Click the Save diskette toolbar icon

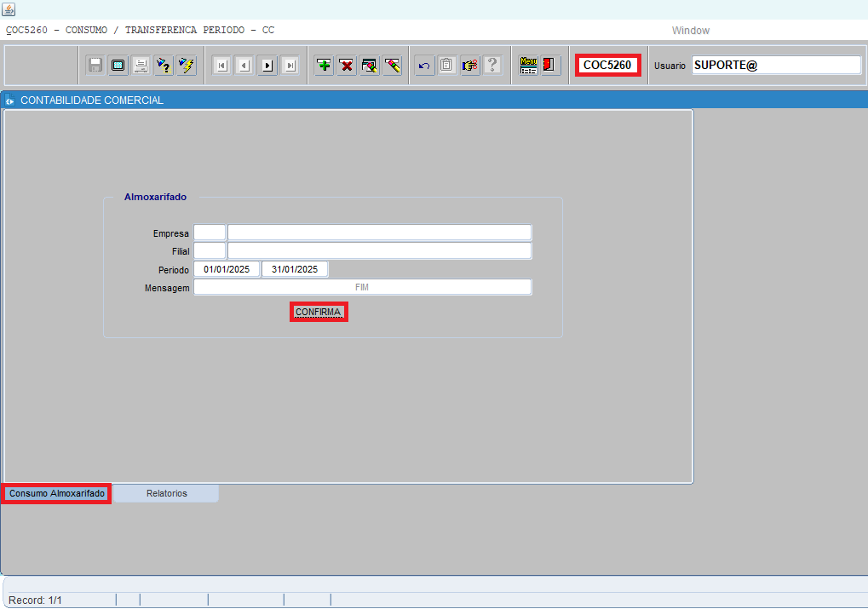click(x=95, y=66)
